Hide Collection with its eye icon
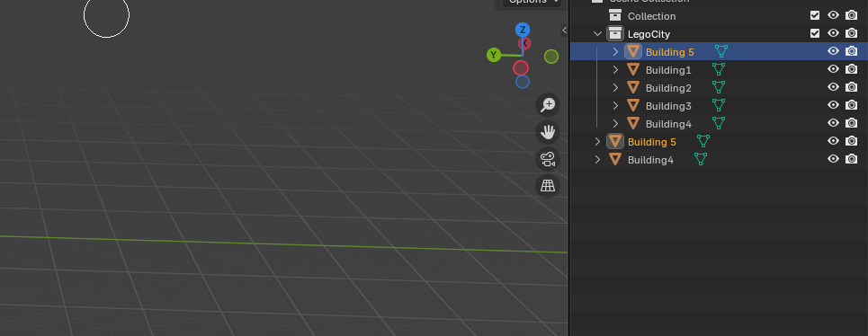This screenshot has width=868, height=336. point(833,15)
